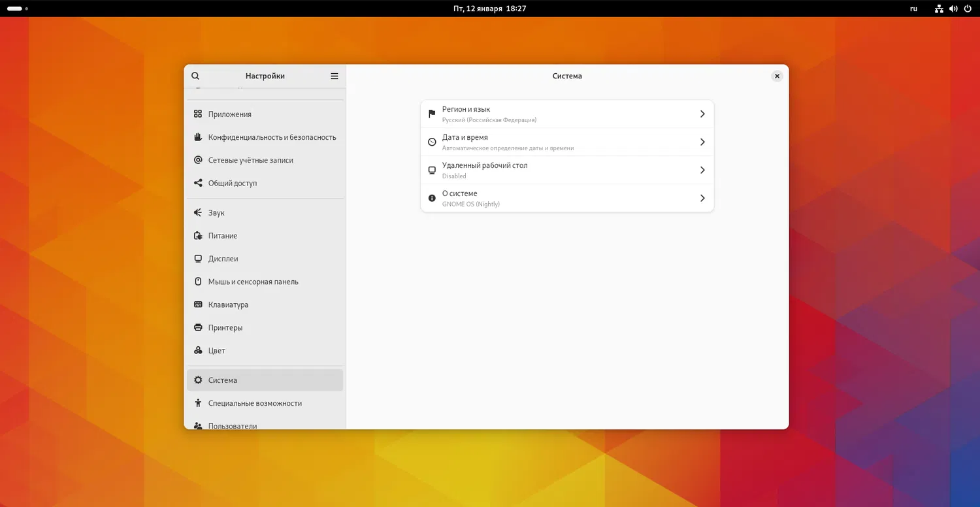The width and height of the screenshot is (980, 507).
Task: Click the info icon of О системе
Action: click(x=432, y=198)
